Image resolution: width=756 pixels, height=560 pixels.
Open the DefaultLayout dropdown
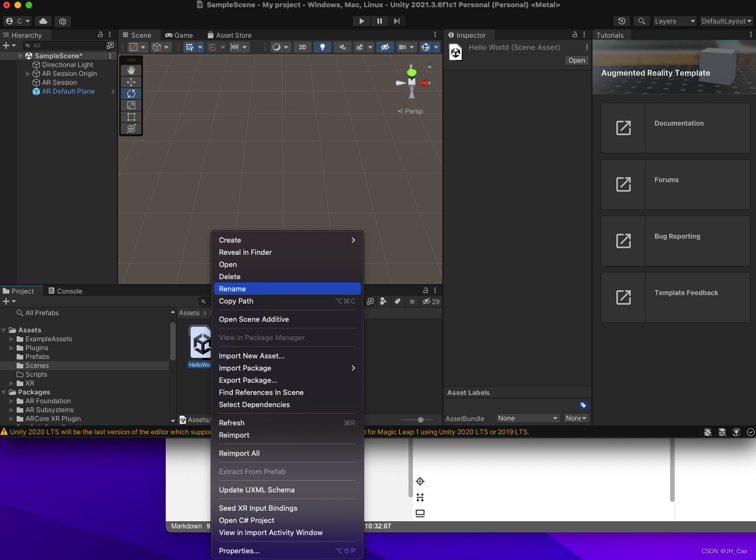coord(726,21)
